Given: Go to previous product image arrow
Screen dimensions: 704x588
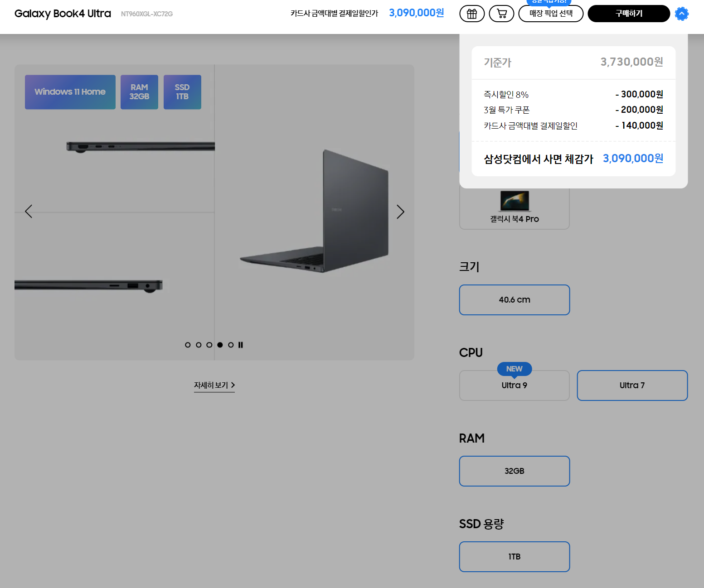Looking at the screenshot, I should pos(29,212).
